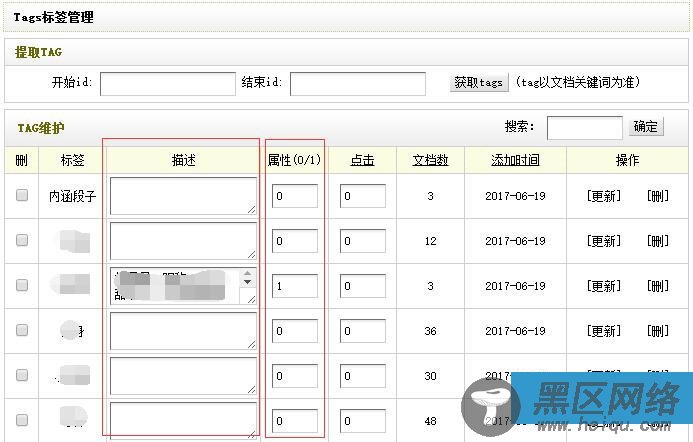This screenshot has height=442, width=693.
Task: Click the TAG维护 section title
Action: [x=41, y=128]
